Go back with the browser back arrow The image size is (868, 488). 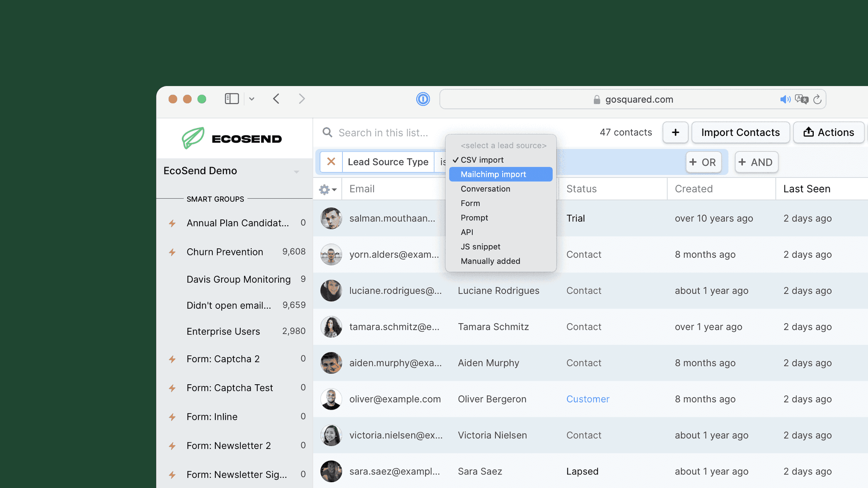(276, 99)
